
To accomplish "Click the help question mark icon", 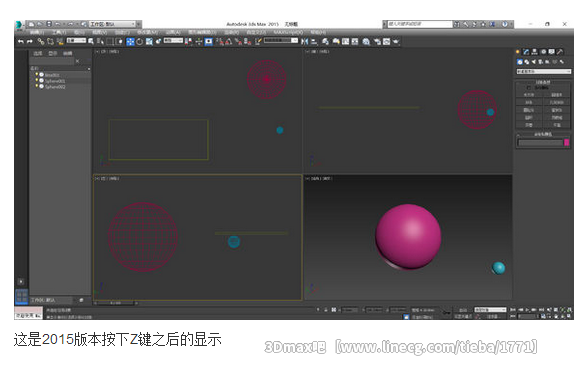I will (505, 24).
